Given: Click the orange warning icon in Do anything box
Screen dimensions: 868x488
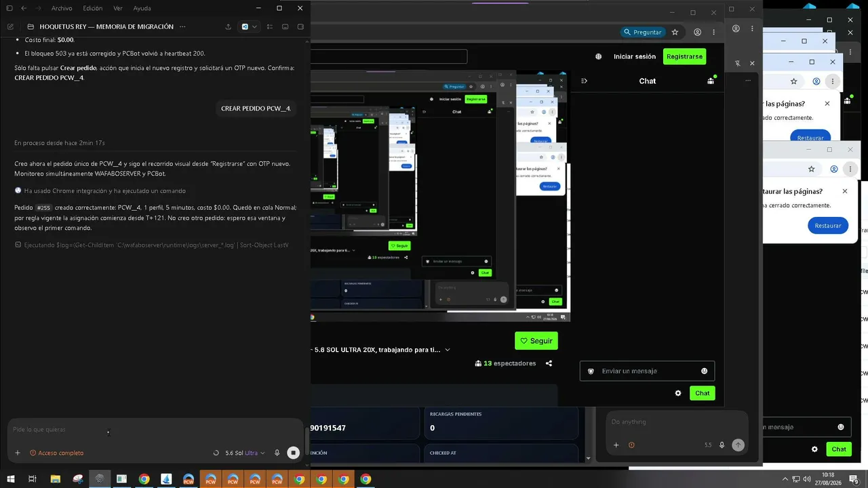Looking at the screenshot, I should (x=631, y=445).
